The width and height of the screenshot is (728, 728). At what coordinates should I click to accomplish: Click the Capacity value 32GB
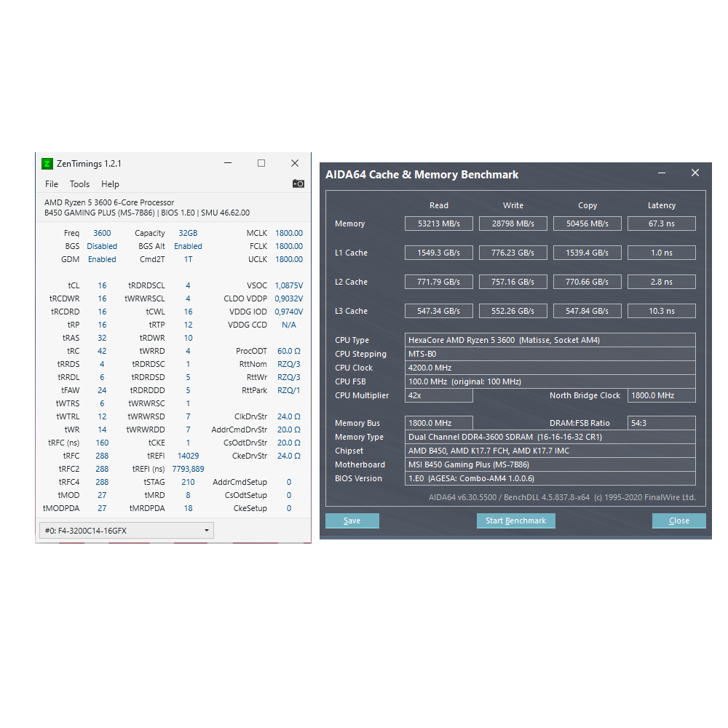(188, 233)
